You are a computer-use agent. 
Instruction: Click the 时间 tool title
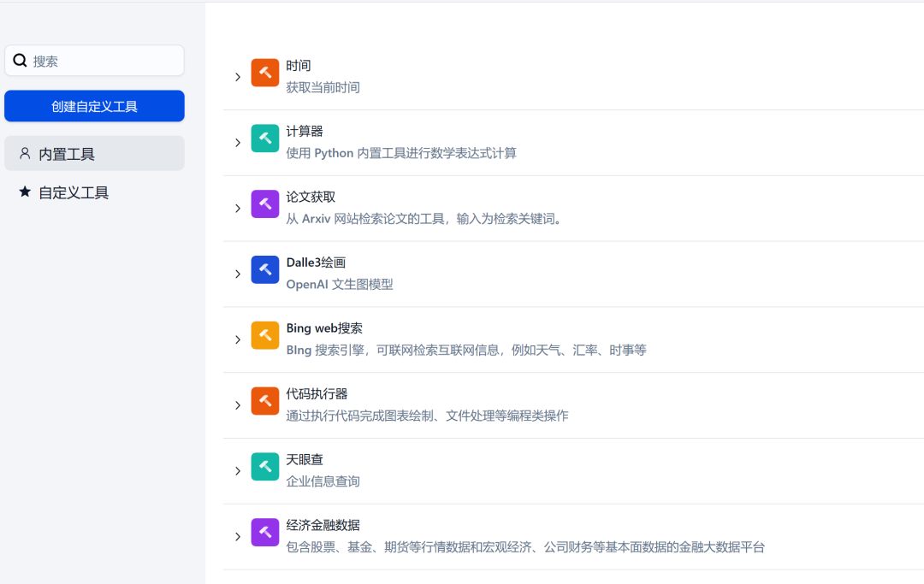click(299, 66)
